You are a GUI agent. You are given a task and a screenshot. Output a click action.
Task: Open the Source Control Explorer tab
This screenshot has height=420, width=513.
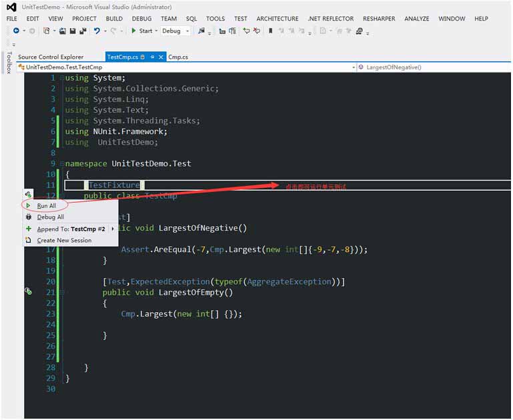click(51, 57)
